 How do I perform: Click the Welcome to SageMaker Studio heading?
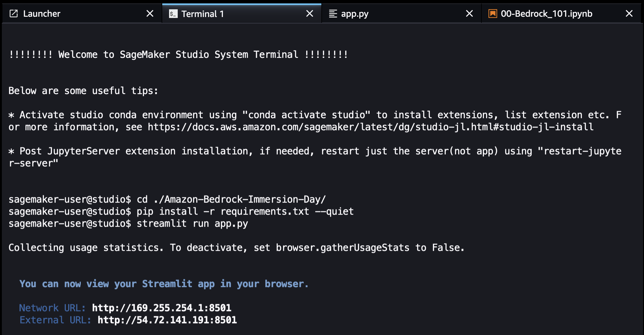(178, 54)
